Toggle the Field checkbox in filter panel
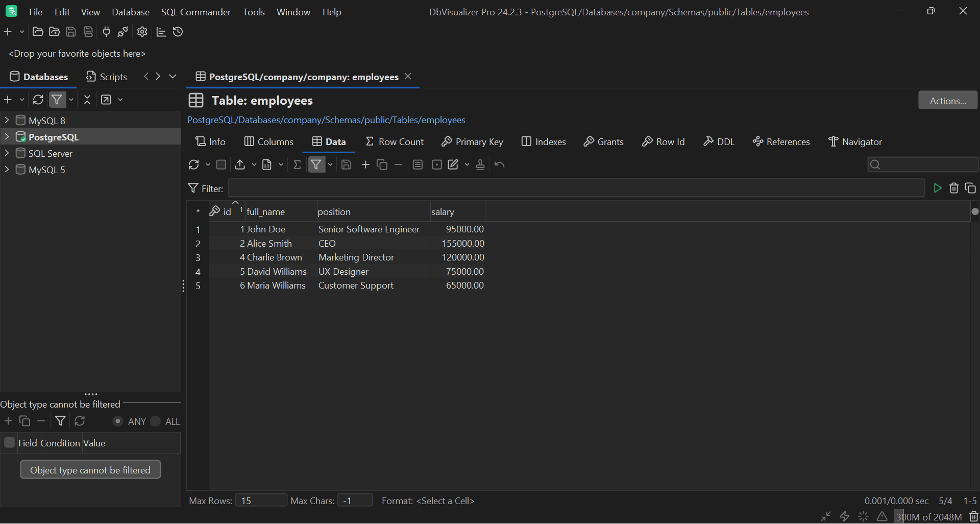Image resolution: width=980 pixels, height=524 pixels. [x=9, y=443]
